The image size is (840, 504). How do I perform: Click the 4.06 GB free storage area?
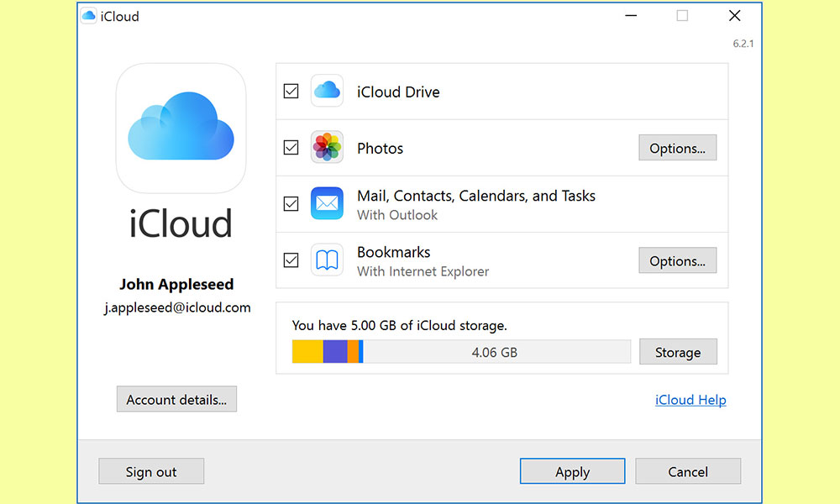point(496,352)
